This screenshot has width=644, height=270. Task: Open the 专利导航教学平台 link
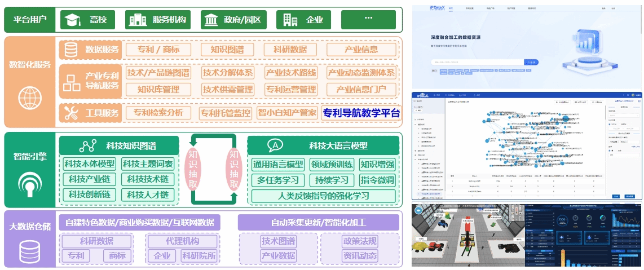click(x=361, y=113)
